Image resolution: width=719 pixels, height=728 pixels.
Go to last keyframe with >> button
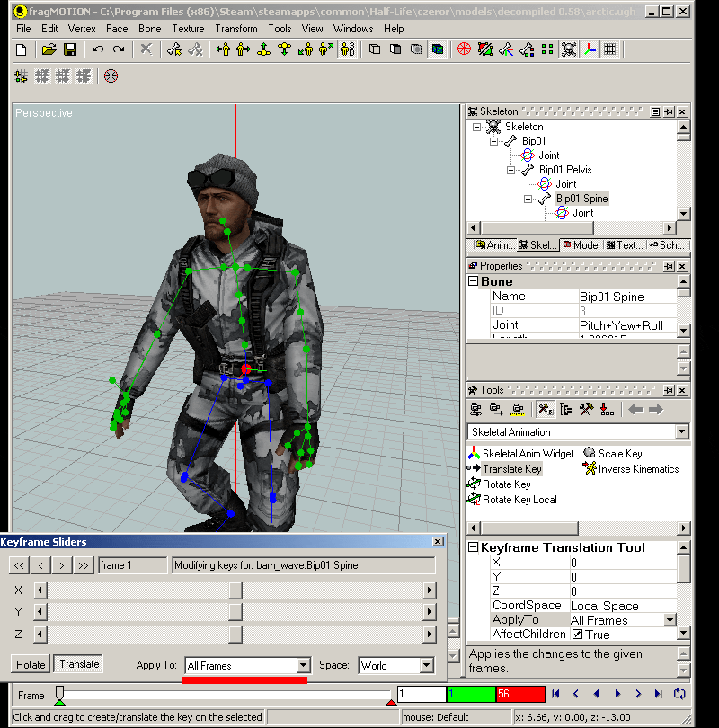84,565
